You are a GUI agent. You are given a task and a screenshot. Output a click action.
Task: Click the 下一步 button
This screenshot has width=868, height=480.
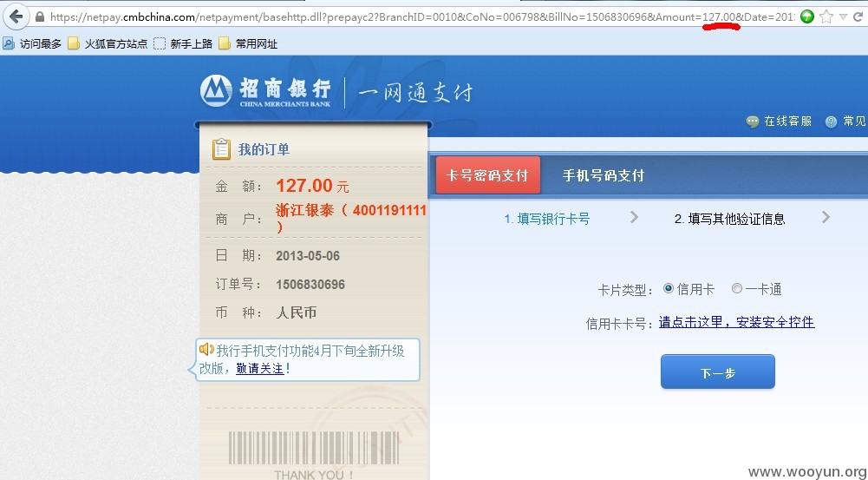click(x=717, y=372)
